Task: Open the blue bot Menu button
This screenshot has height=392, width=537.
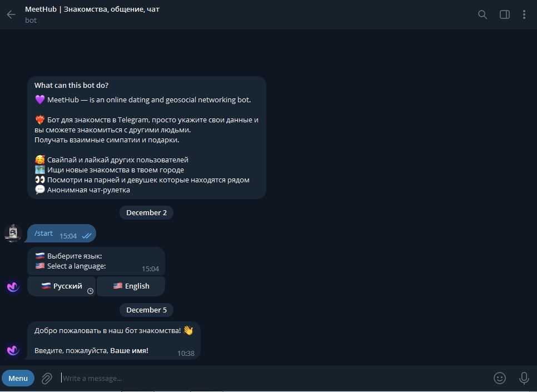Action: coord(18,378)
